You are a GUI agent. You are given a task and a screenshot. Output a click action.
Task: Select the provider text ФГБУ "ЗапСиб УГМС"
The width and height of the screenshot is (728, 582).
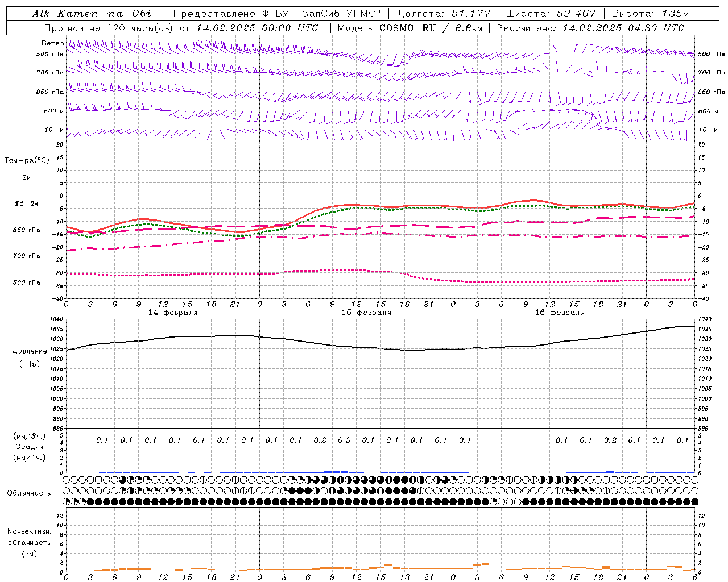tap(321, 14)
